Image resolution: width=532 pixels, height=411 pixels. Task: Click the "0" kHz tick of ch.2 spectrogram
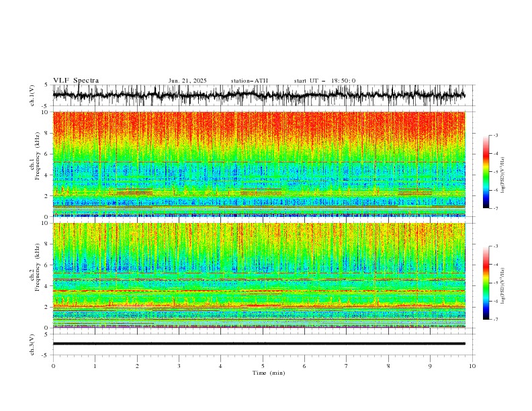point(47,328)
